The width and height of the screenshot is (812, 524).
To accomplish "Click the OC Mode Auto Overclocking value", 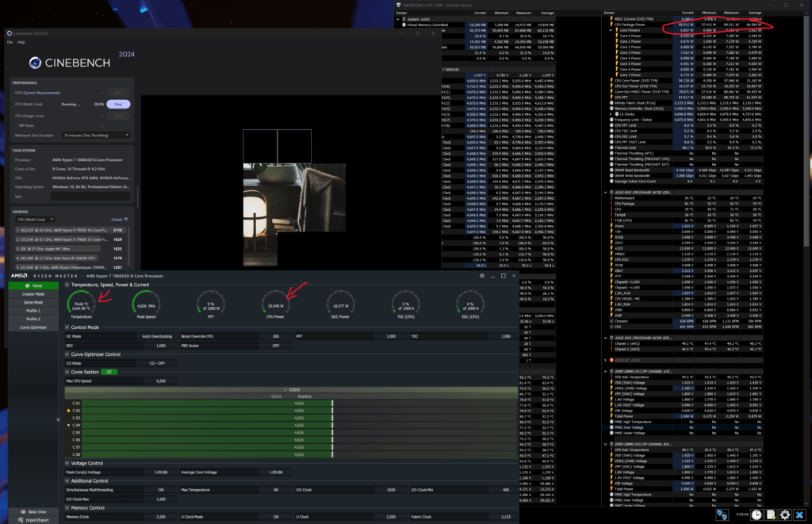I will (157, 336).
